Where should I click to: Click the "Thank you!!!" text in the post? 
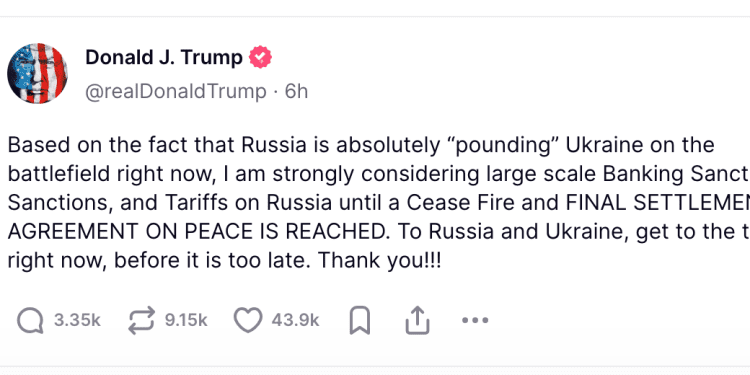tap(380, 261)
